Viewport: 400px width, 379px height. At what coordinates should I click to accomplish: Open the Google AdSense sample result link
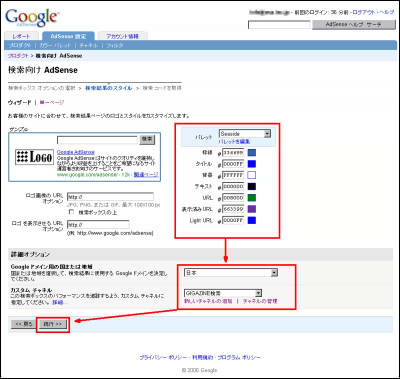[x=76, y=152]
